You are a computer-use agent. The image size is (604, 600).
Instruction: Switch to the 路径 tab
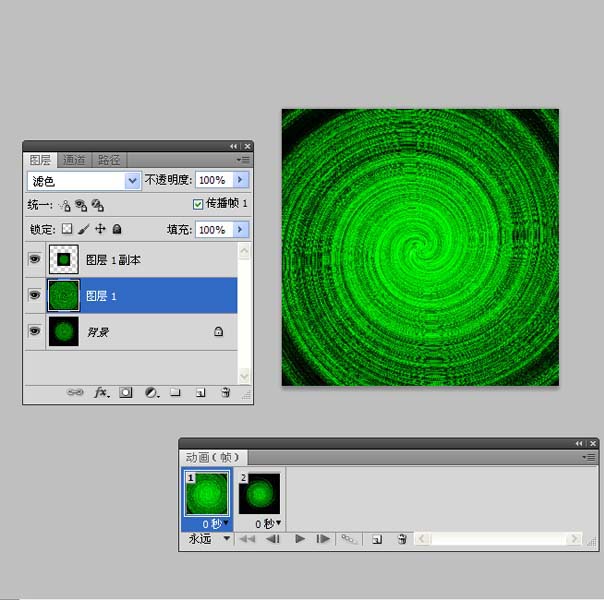click(x=109, y=160)
